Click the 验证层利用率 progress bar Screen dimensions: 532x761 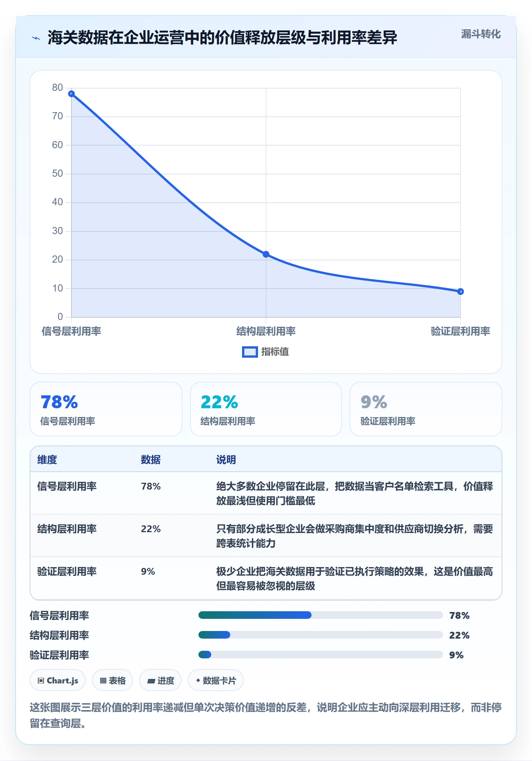coord(320,655)
